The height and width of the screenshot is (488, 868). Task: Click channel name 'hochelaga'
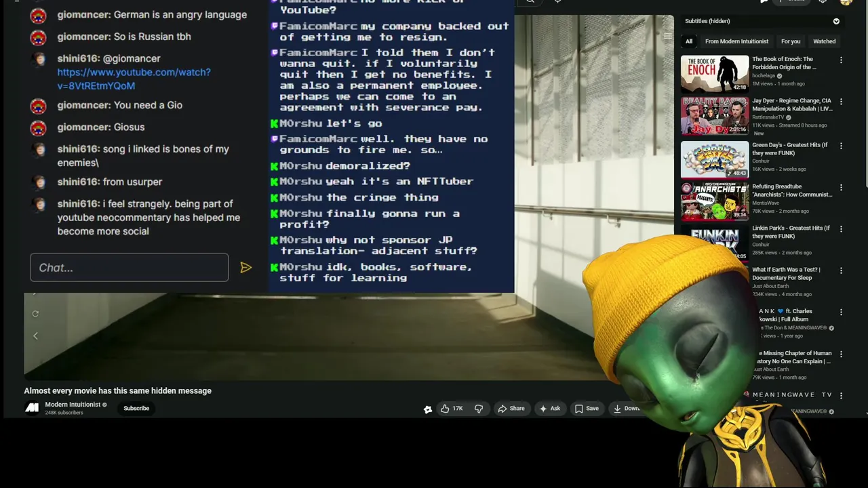point(763,76)
